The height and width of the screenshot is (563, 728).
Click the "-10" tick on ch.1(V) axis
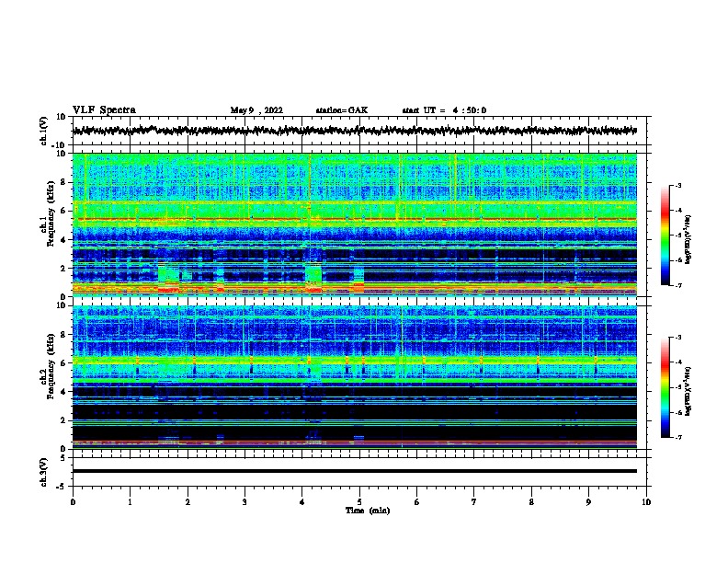point(60,145)
